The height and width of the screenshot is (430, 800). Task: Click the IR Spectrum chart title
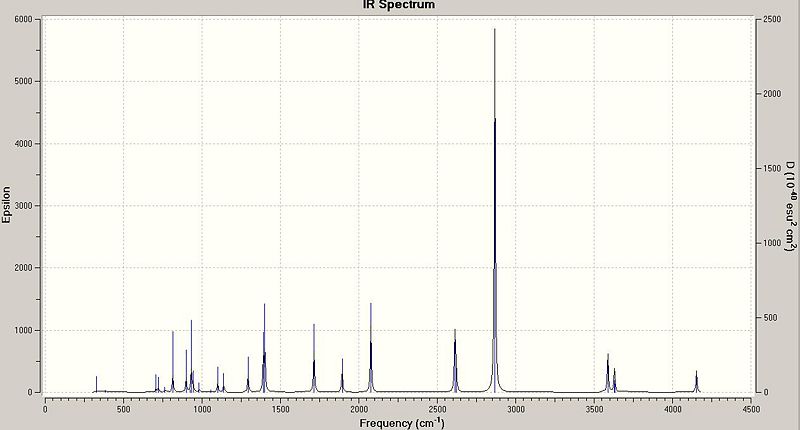[398, 5]
